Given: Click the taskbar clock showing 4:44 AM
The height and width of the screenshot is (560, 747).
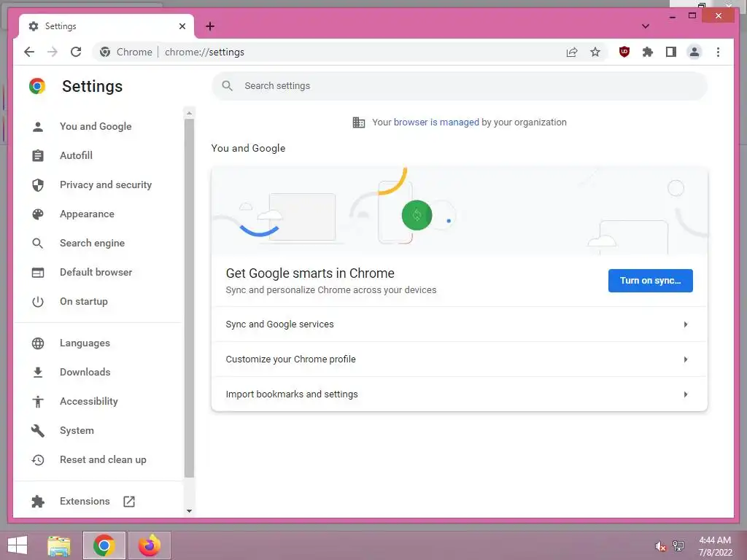Looking at the screenshot, I should 715,546.
